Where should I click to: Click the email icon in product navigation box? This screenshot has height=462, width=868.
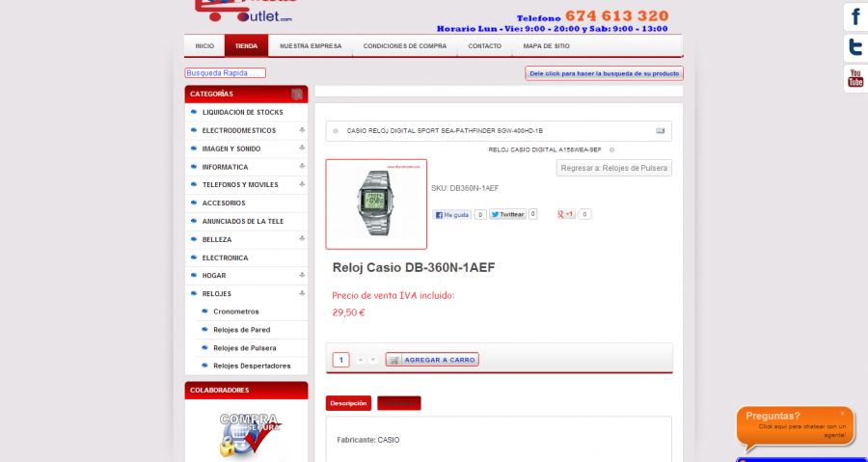coord(660,131)
